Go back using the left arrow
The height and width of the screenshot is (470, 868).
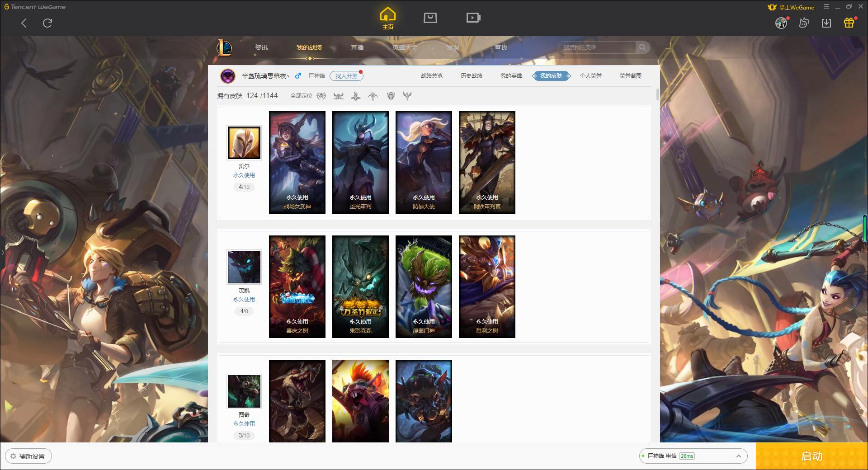click(x=24, y=23)
